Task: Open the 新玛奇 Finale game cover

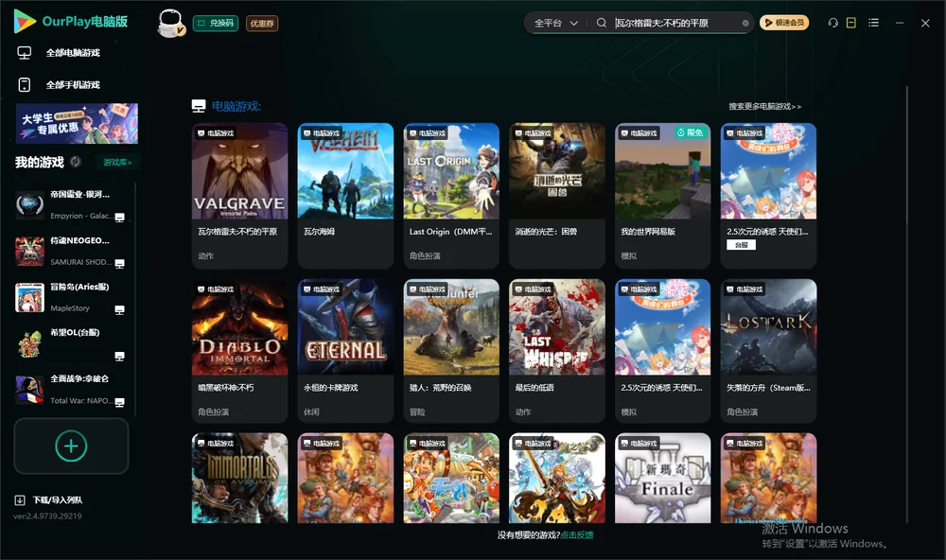Action: tap(663, 478)
